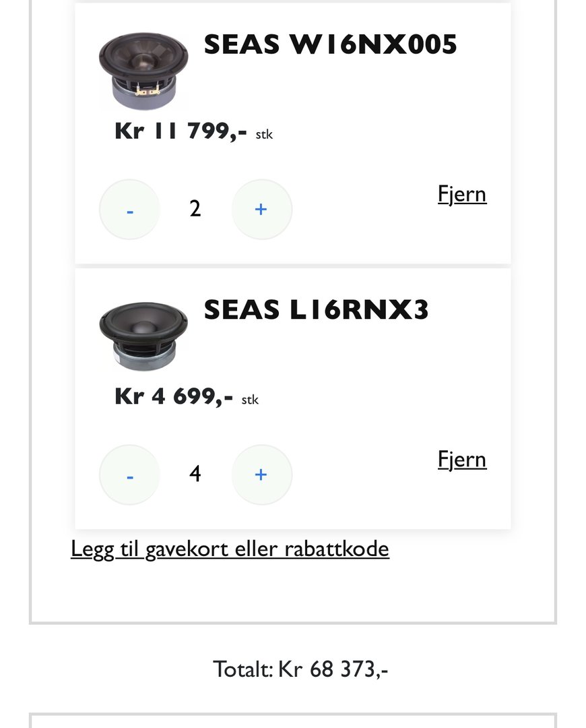The height and width of the screenshot is (728, 586).
Task: Open Legg til gavekort eller rabattkode
Action: click(x=230, y=549)
